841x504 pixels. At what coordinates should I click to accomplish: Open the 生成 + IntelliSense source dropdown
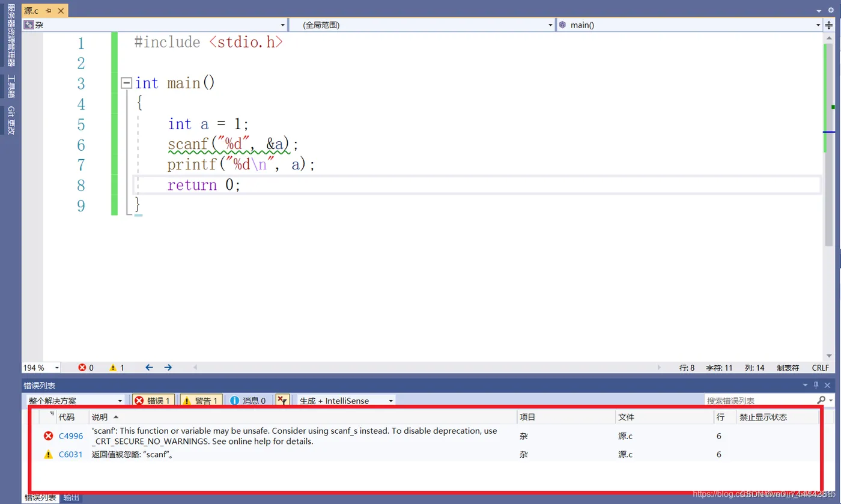347,400
